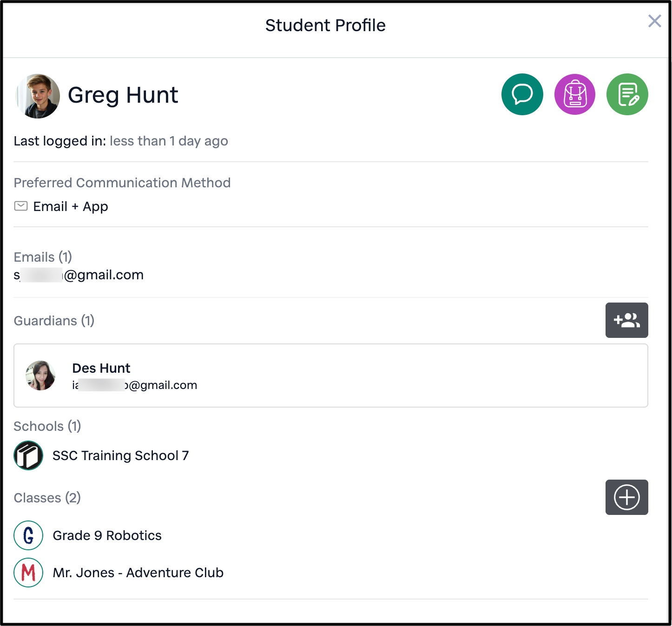Image resolution: width=672 pixels, height=626 pixels.
Task: Open Grade 9 Robotics class link
Action: [x=107, y=535]
